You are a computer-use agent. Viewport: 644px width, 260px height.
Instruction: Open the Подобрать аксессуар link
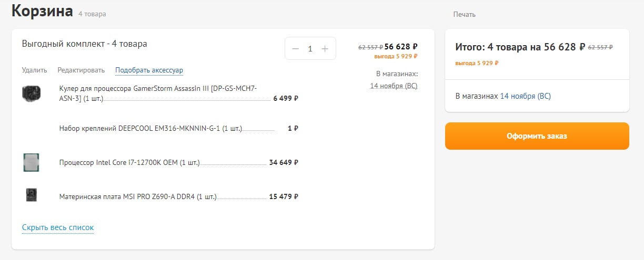(149, 70)
